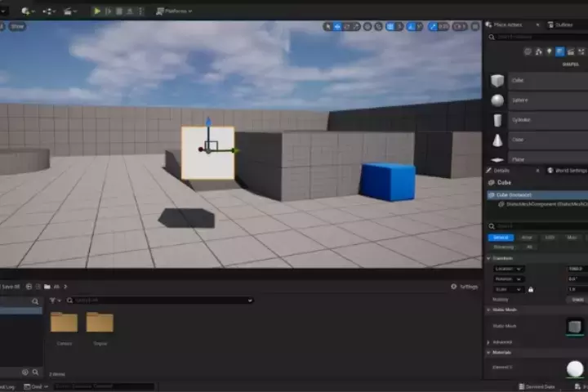This screenshot has height=392, width=588.
Task: Choose the Sphere shape in Place Actors
Action: (538, 100)
